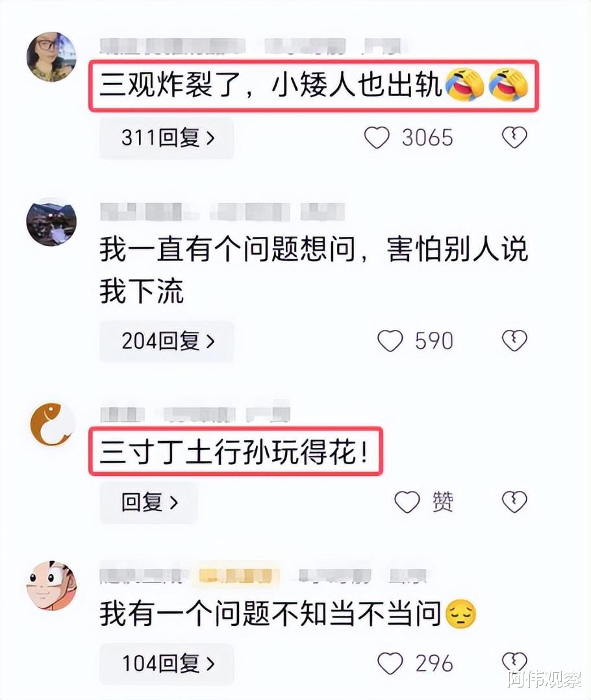Screen dimensions: 591x700
Task: Open the glasses-wearing commenter's avatar
Action: (x=51, y=56)
